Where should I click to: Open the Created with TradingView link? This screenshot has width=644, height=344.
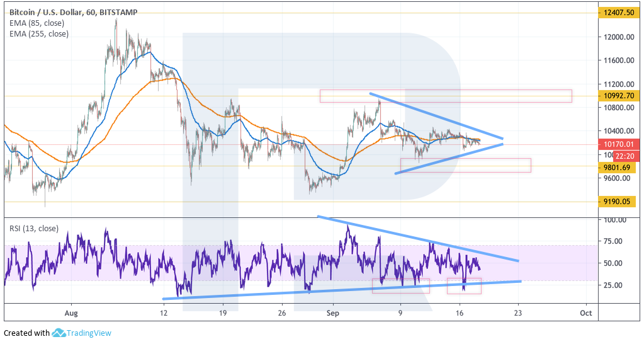[57, 333]
